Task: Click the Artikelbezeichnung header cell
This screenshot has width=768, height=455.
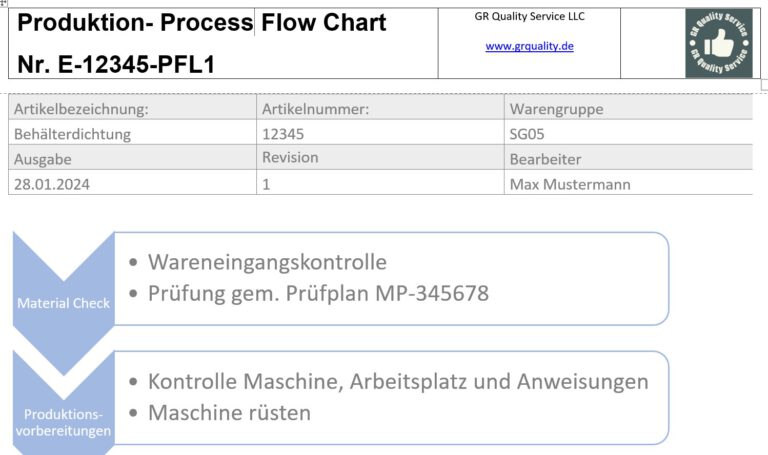Action: [x=132, y=107]
